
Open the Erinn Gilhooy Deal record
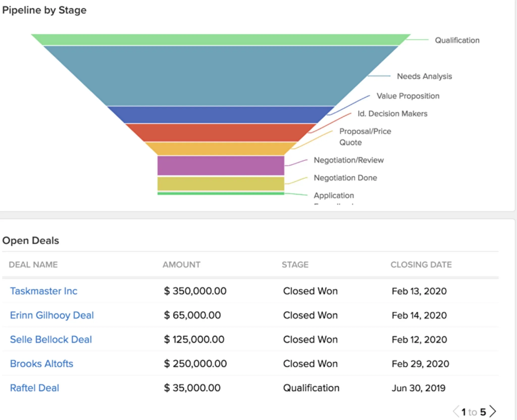52,315
